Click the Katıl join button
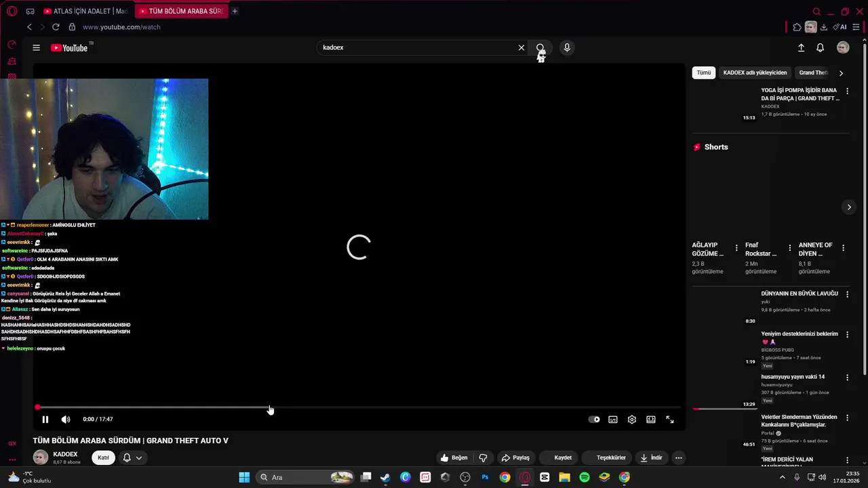Screen dimensions: 868x488 (103, 457)
